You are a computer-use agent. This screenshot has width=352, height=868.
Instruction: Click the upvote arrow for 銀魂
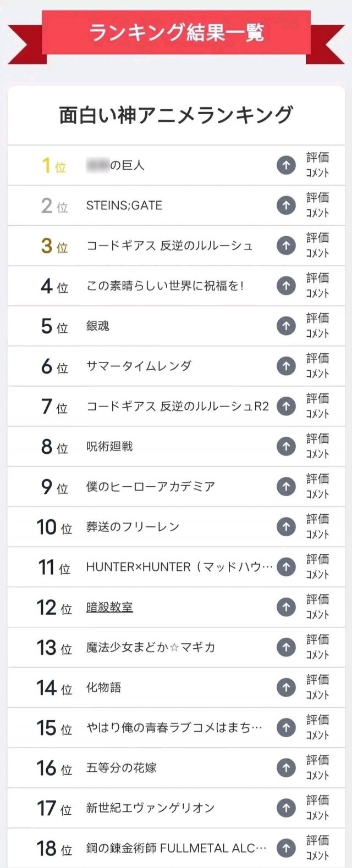point(286,326)
